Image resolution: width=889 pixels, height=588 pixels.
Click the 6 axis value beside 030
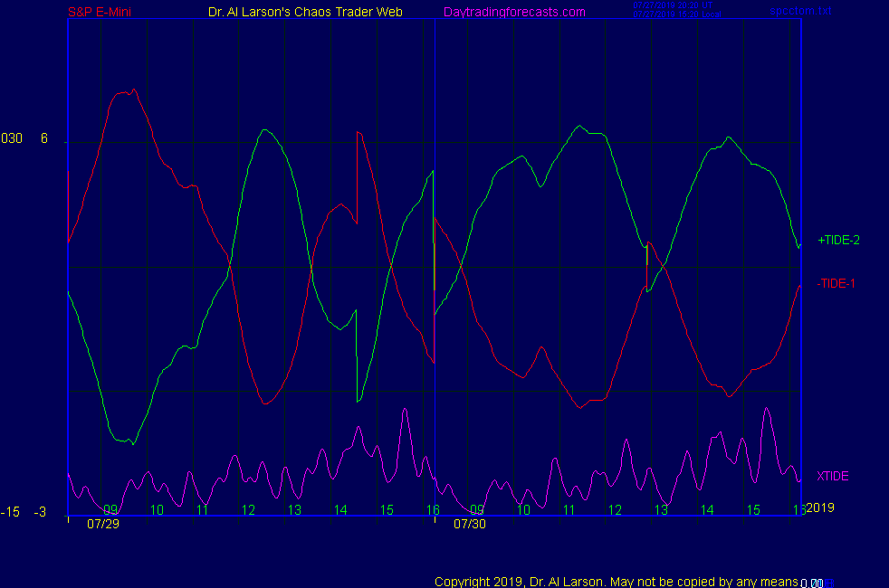(44, 138)
